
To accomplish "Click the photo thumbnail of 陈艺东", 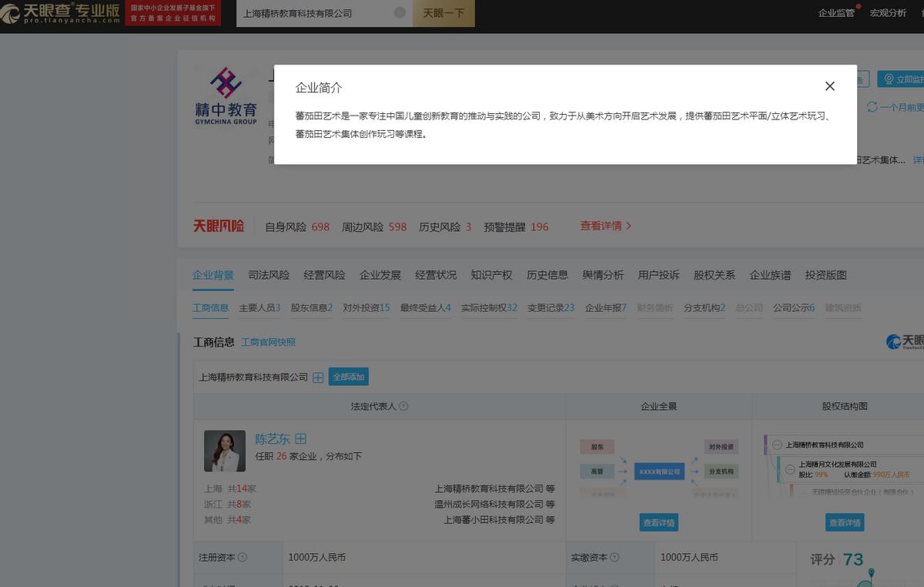I will (224, 451).
